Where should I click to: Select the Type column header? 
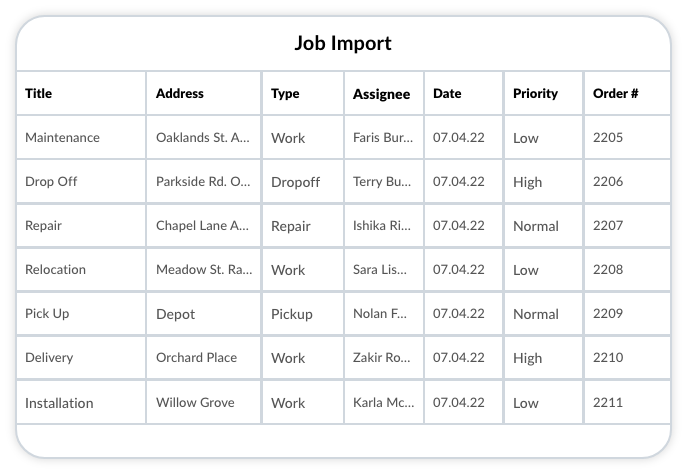[x=285, y=94]
